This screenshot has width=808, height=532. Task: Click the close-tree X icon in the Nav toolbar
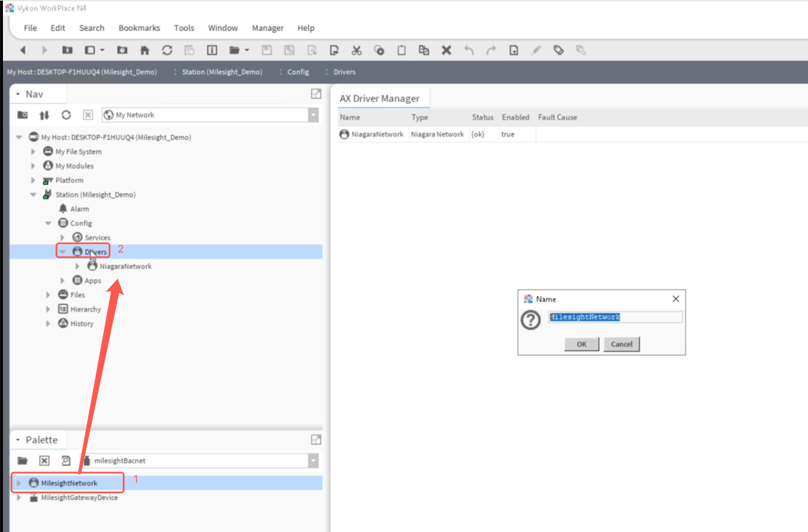point(88,115)
